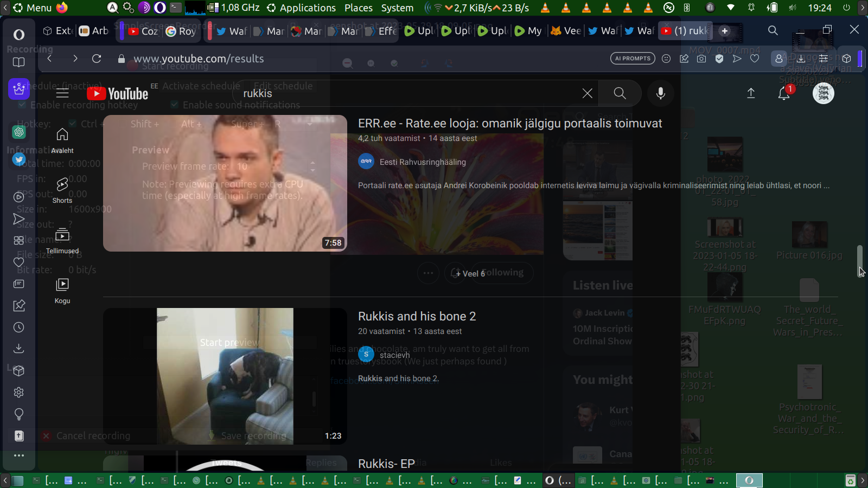Start voice search with the microphone
868x488 pixels.
(x=660, y=93)
